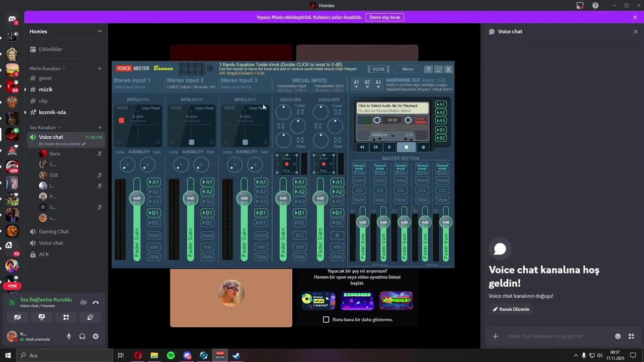The width and height of the screenshot is (644, 362).
Task: Turn on camera in voice panel
Action: click(x=18, y=317)
